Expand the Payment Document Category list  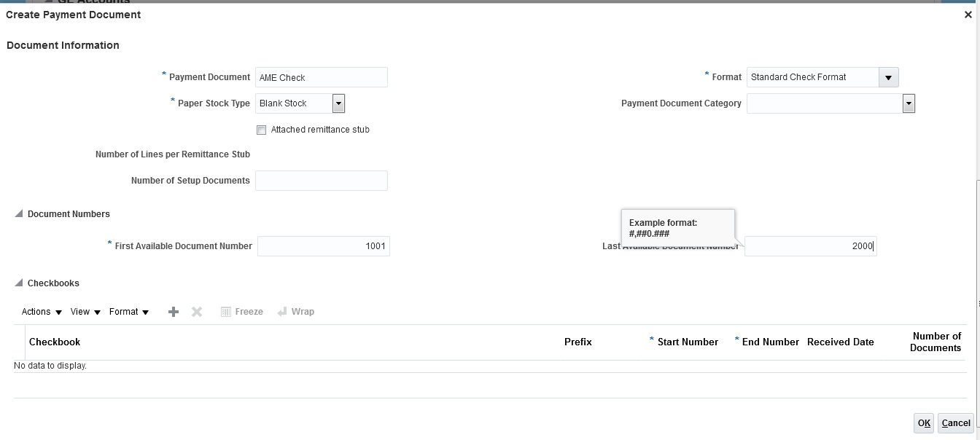909,103
